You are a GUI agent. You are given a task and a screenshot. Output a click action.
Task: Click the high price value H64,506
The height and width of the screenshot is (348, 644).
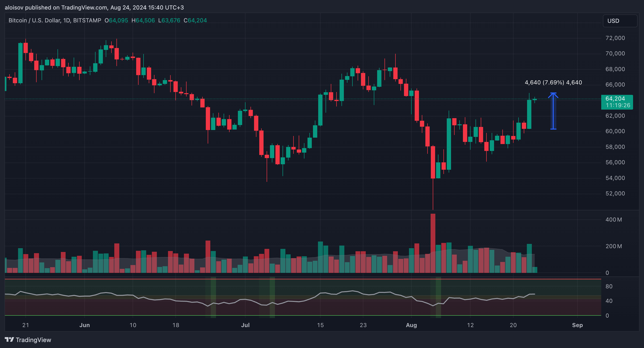143,20
